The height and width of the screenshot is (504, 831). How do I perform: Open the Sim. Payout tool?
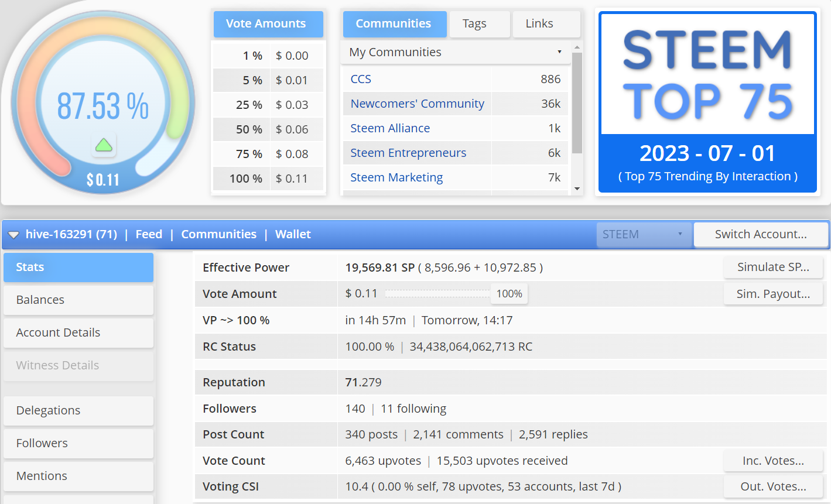coord(773,293)
